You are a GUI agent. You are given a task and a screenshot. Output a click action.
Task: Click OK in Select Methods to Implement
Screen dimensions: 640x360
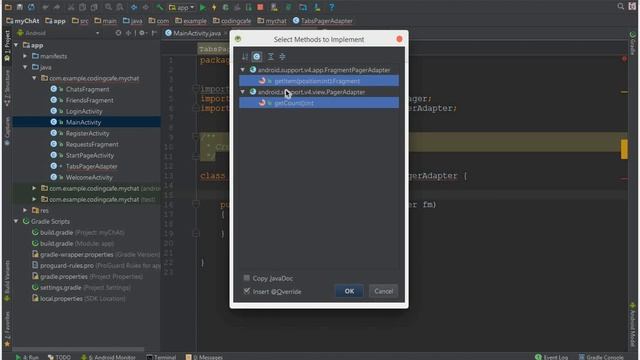coord(349,291)
